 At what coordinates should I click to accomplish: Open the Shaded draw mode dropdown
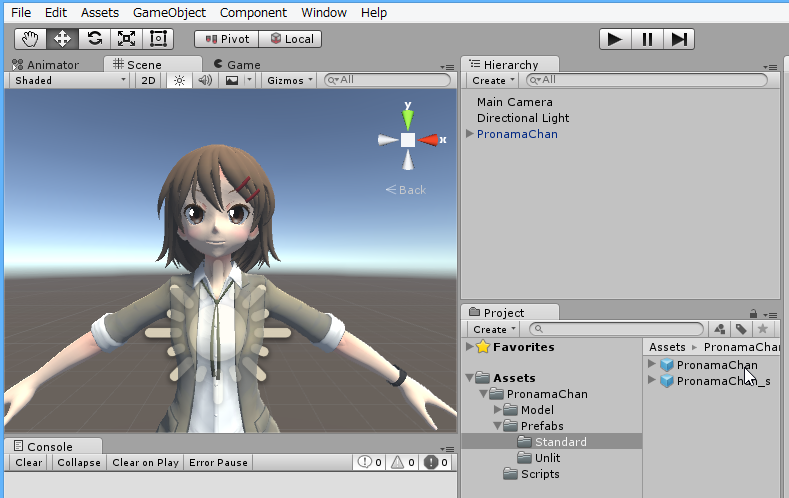(69, 80)
